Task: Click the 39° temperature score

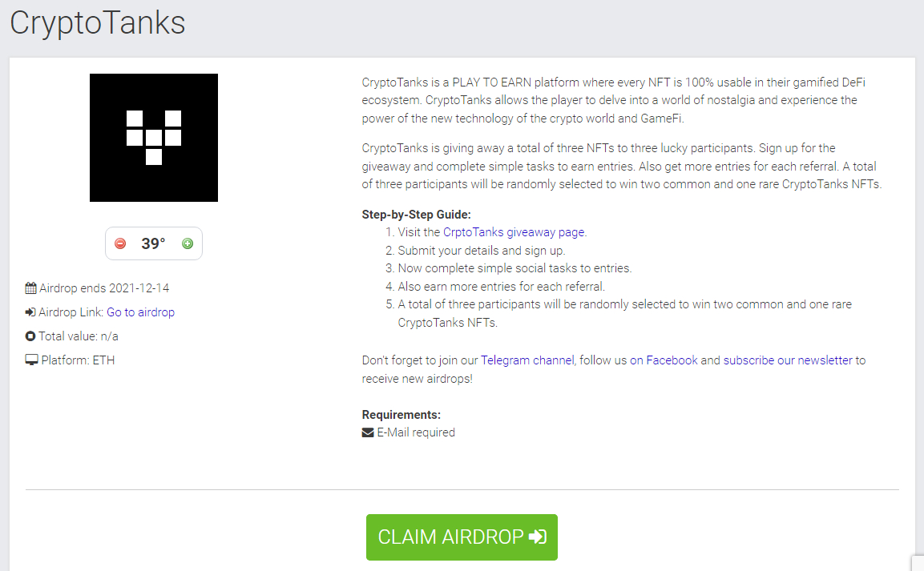Action: pyautogui.click(x=153, y=243)
